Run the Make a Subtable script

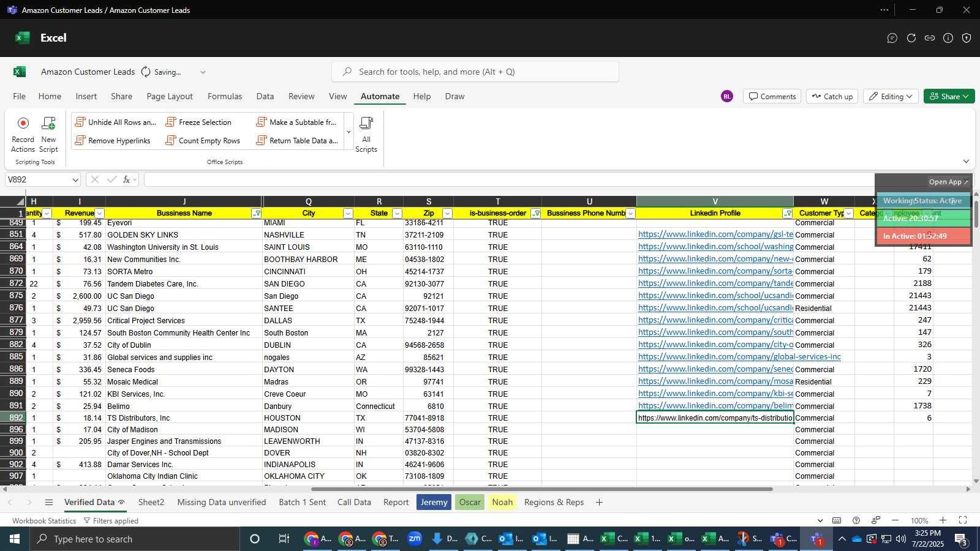click(297, 122)
